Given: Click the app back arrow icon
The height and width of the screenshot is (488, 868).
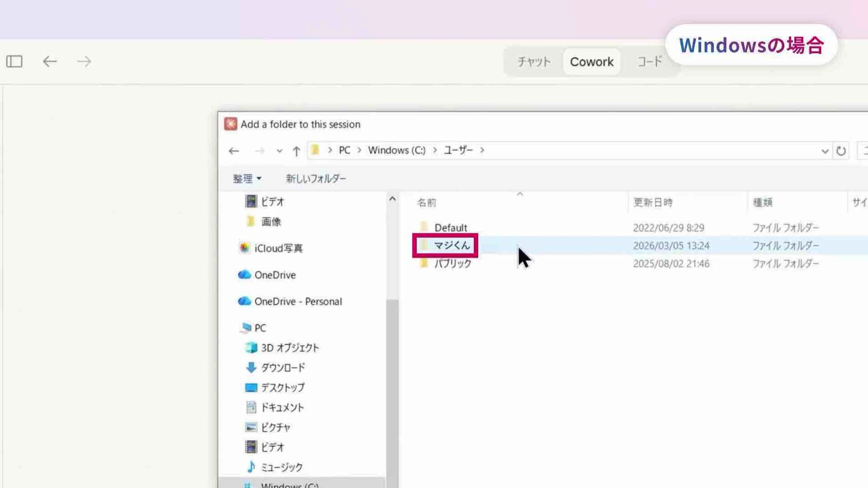Looking at the screenshot, I should [x=50, y=62].
